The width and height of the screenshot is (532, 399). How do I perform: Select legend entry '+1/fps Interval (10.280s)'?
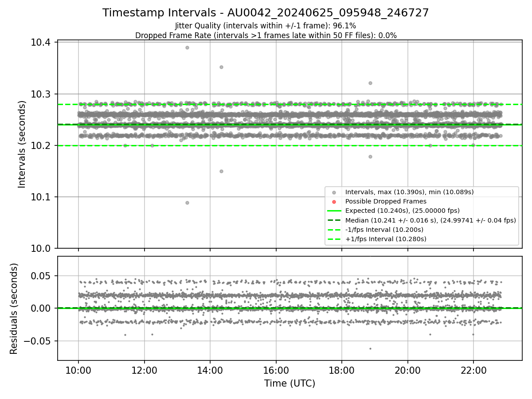point(386,239)
